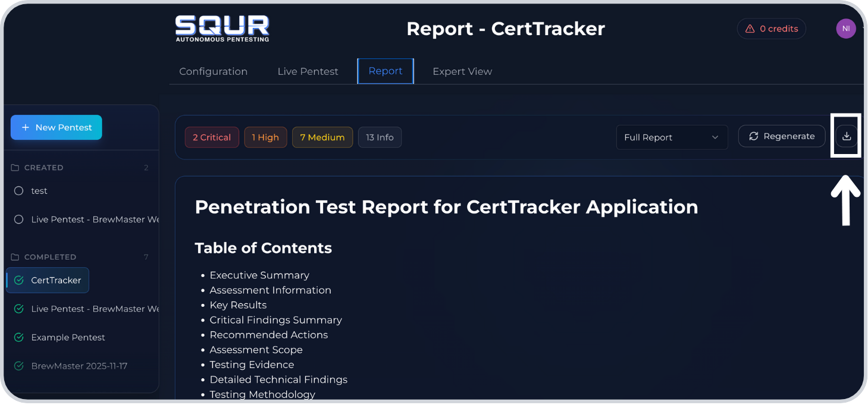Click the download report icon
The width and height of the screenshot is (868, 405).
pyautogui.click(x=846, y=136)
